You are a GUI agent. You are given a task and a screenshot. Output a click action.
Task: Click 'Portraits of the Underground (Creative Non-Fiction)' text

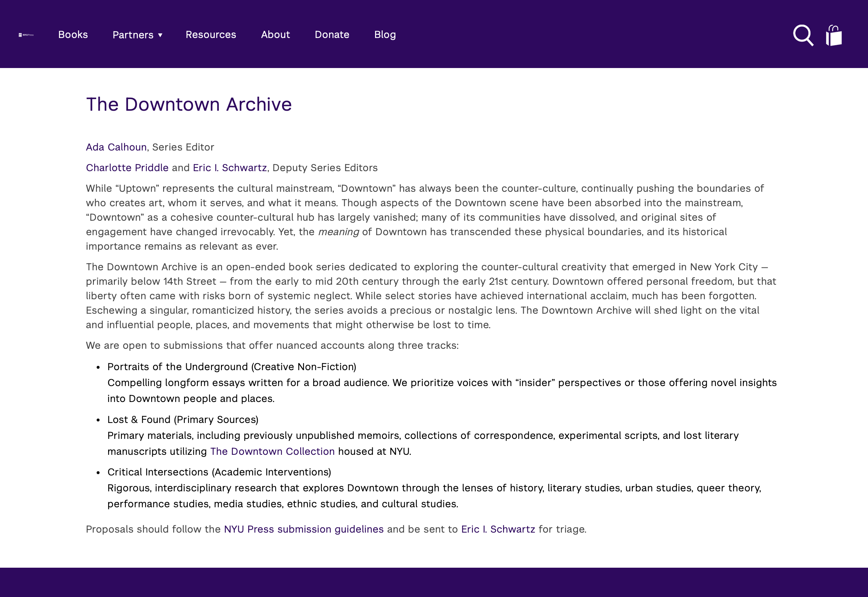point(232,367)
